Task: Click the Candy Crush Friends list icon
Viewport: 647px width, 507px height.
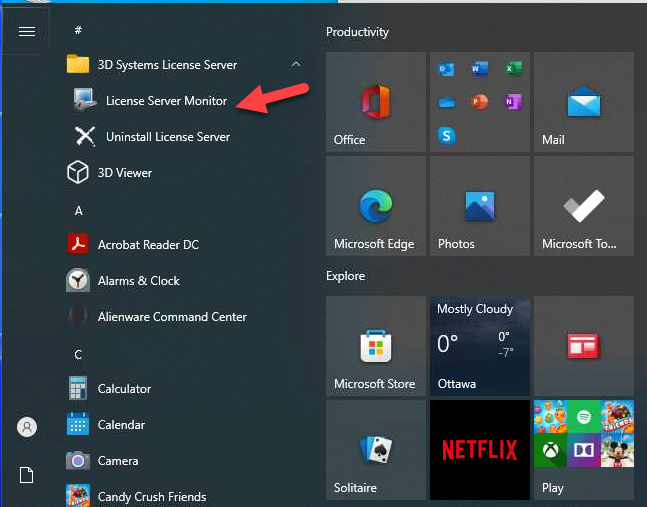Action: coord(78,495)
